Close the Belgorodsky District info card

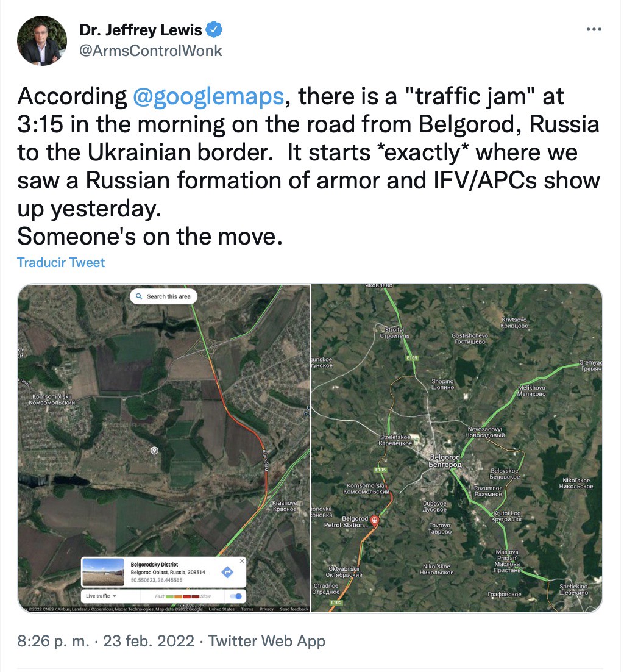coord(242,560)
